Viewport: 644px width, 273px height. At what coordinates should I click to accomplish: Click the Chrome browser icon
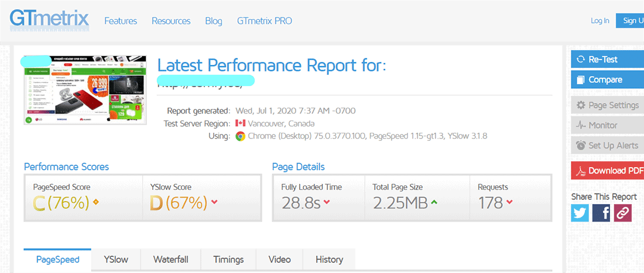240,136
